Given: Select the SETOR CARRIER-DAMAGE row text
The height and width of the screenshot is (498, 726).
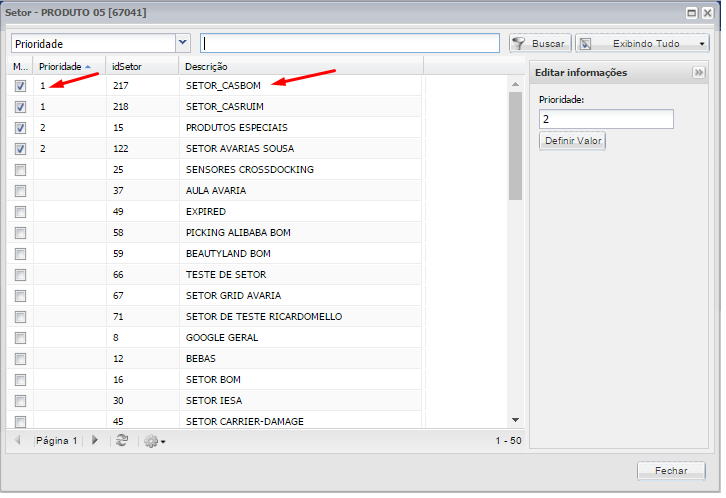Looking at the screenshot, I should (x=245, y=422).
